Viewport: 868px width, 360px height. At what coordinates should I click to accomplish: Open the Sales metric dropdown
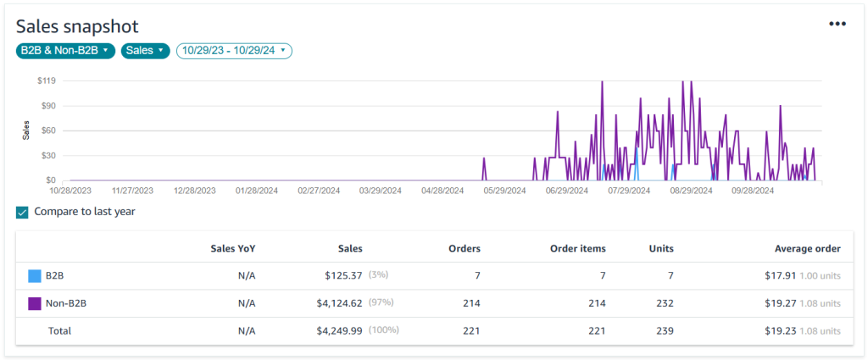coord(146,51)
